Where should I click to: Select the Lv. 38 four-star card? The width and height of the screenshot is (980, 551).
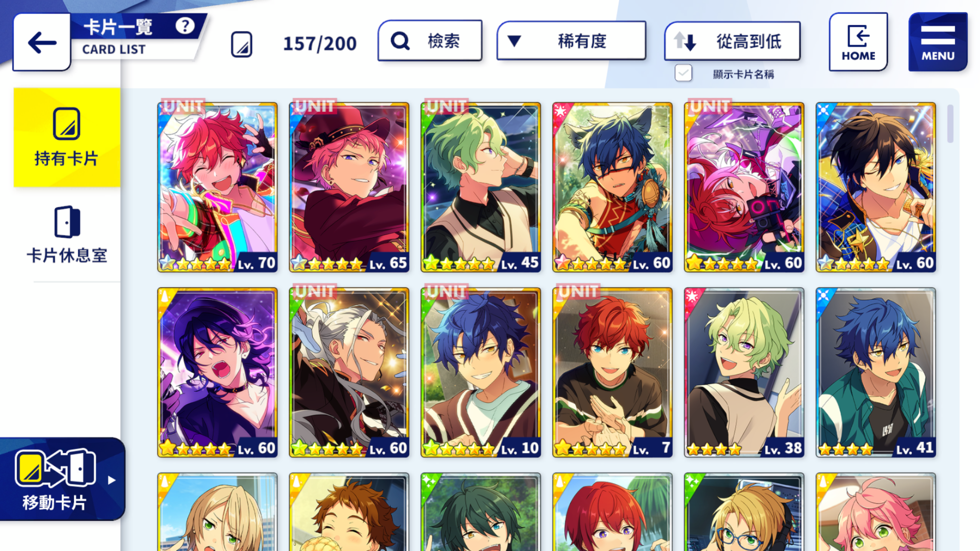pos(744,373)
